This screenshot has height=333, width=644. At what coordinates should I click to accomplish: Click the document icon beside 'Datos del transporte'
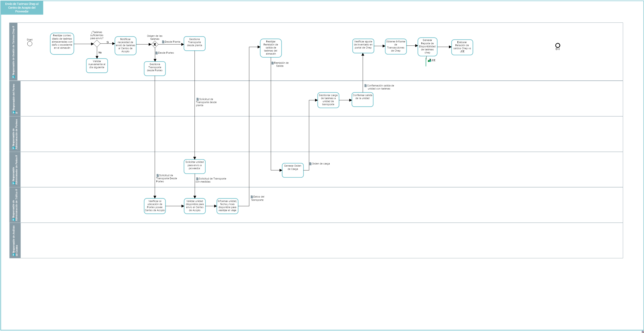[252, 197]
